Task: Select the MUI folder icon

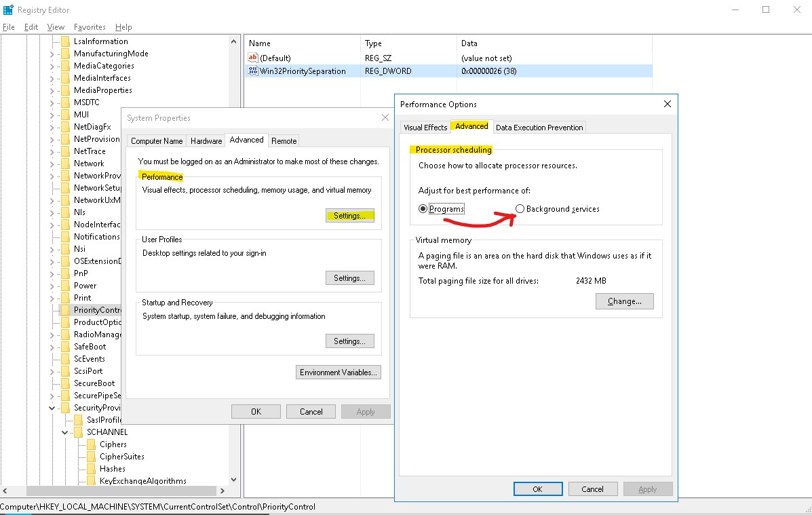Action: click(65, 115)
